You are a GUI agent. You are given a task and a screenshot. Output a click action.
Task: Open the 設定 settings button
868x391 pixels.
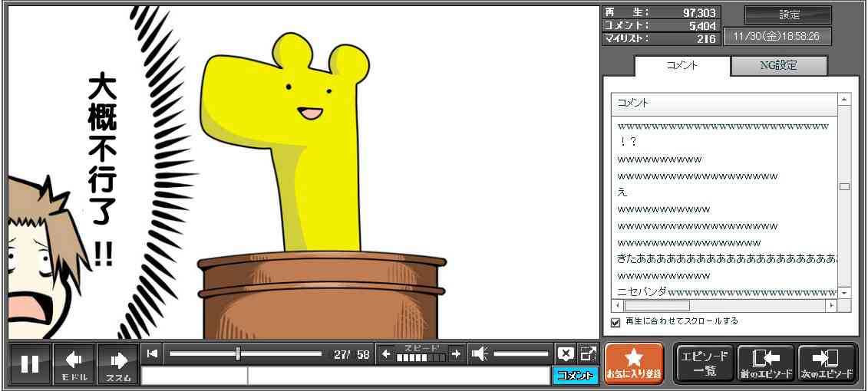pyautogui.click(x=788, y=15)
